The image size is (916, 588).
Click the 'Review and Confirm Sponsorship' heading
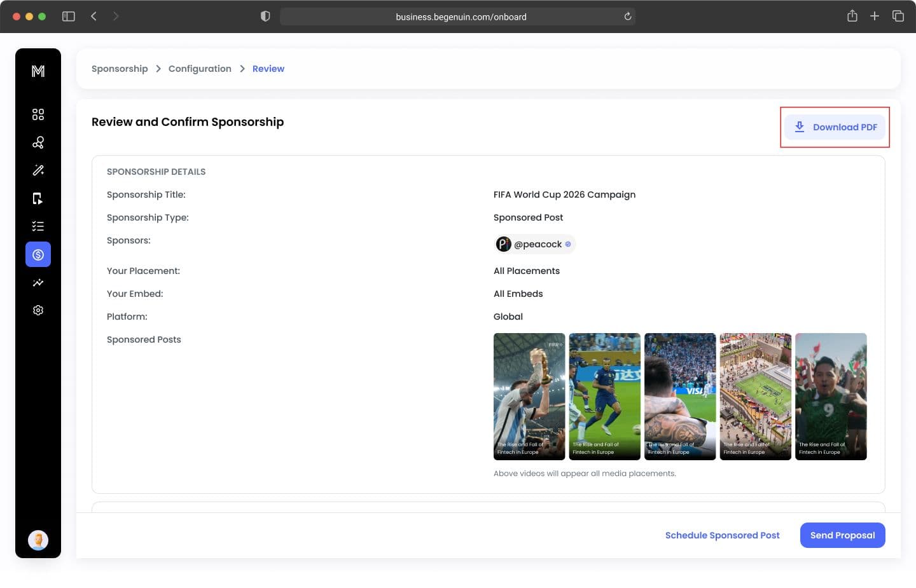coord(188,122)
